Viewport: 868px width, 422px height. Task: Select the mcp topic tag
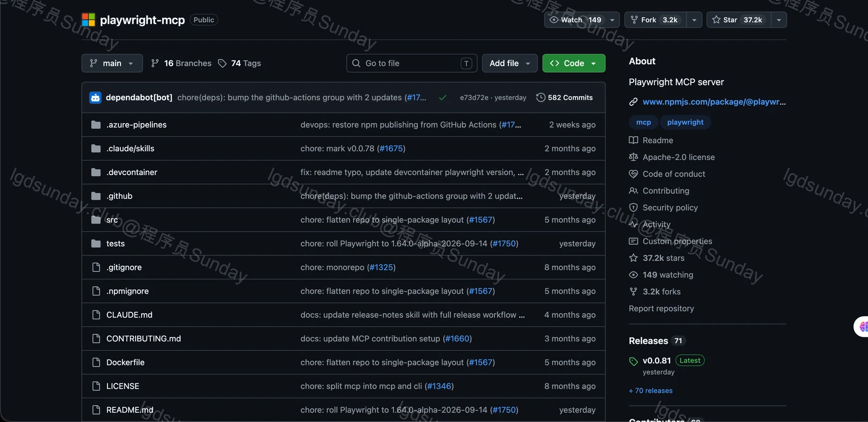643,123
